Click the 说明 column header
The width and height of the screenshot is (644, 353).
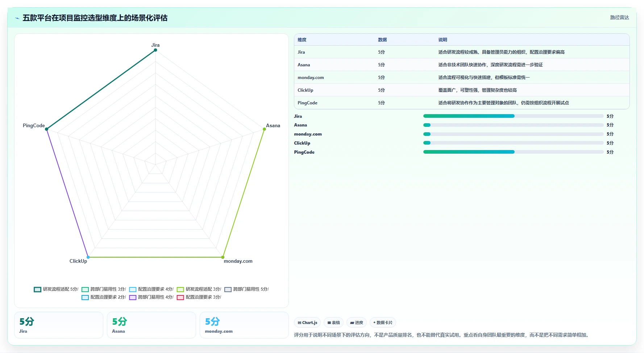tap(443, 40)
